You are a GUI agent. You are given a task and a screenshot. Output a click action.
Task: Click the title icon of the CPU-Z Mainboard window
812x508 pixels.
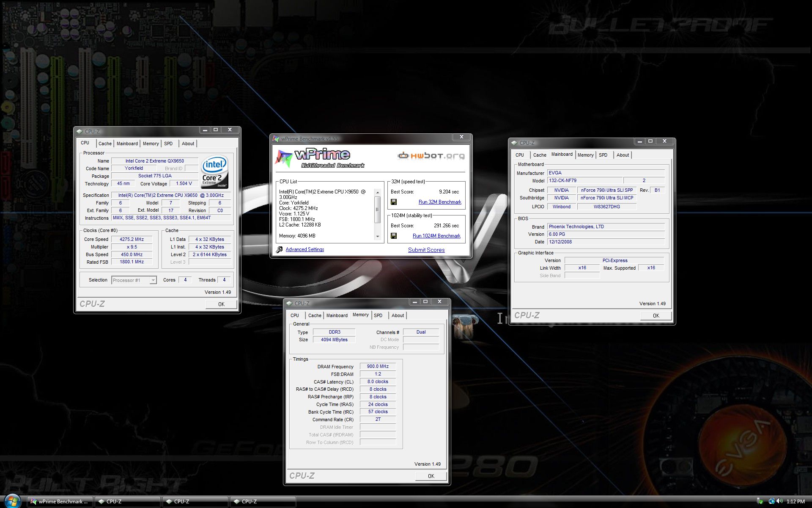coord(514,143)
